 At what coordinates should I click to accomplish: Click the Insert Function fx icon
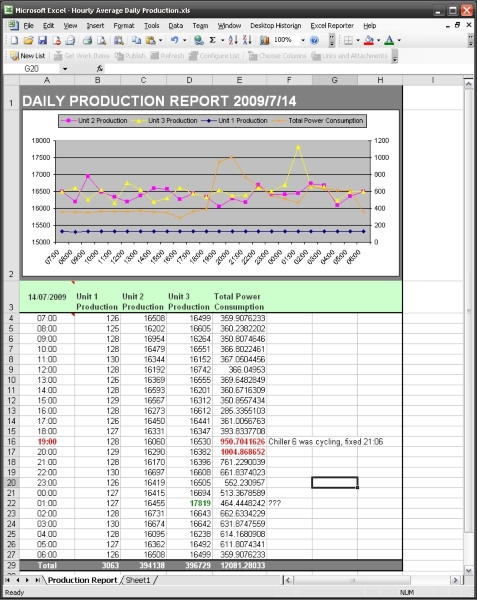100,68
